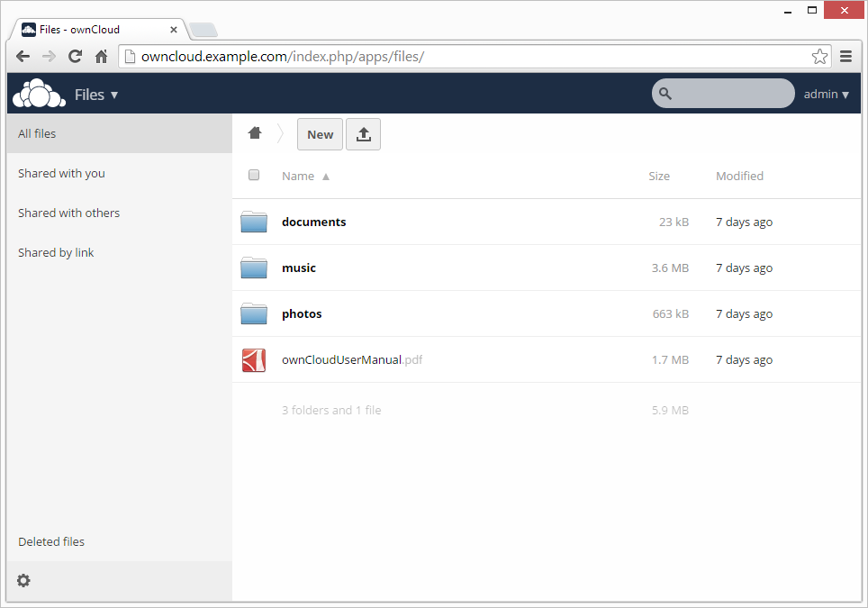
Task: Sort by the Modified column header
Action: [739, 177]
